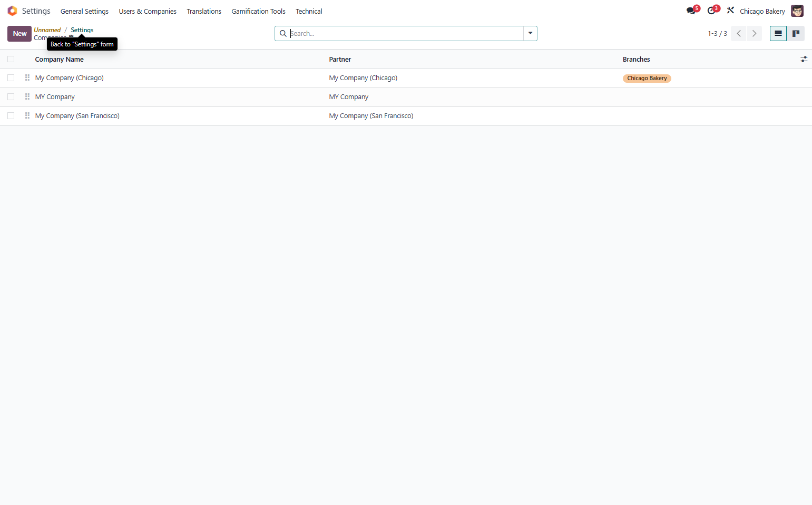Click the New button
This screenshot has height=505, width=812.
(x=19, y=34)
